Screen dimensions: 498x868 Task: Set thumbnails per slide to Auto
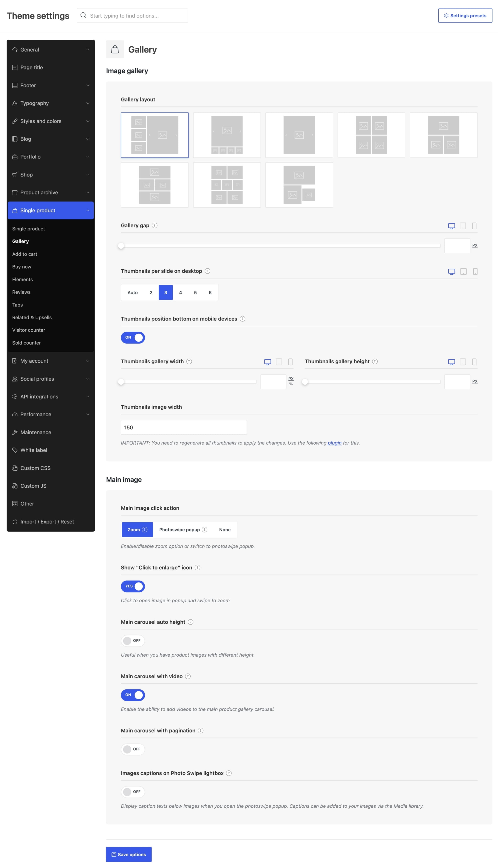point(133,293)
